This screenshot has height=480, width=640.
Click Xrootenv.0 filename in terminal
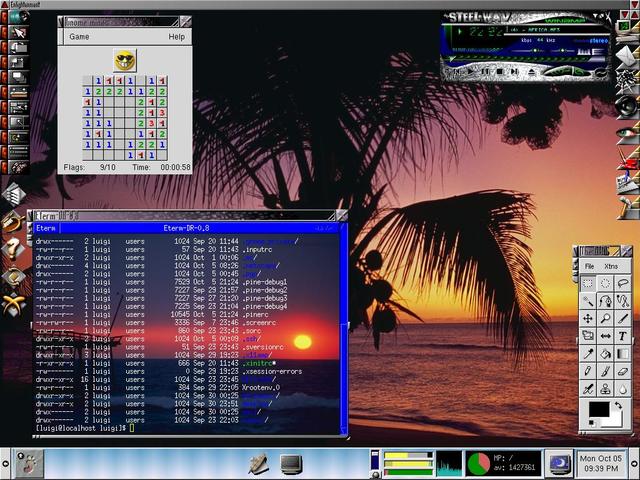(x=261, y=388)
